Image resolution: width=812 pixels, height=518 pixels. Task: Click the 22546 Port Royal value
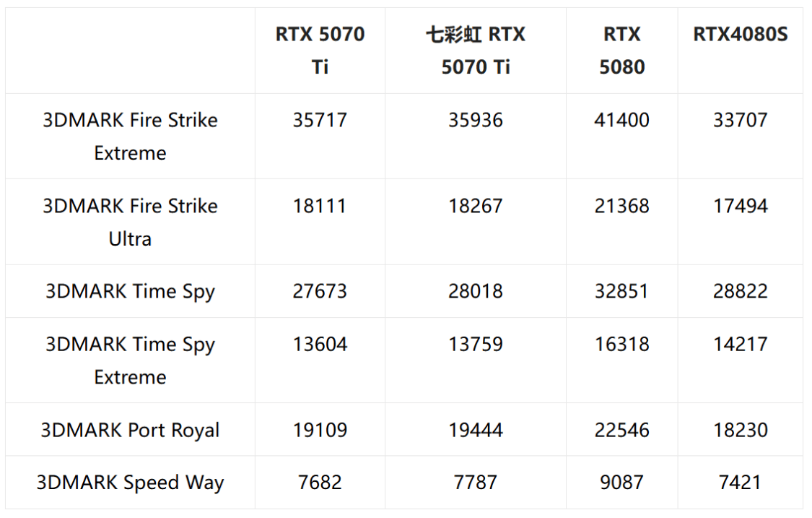pyautogui.click(x=621, y=430)
